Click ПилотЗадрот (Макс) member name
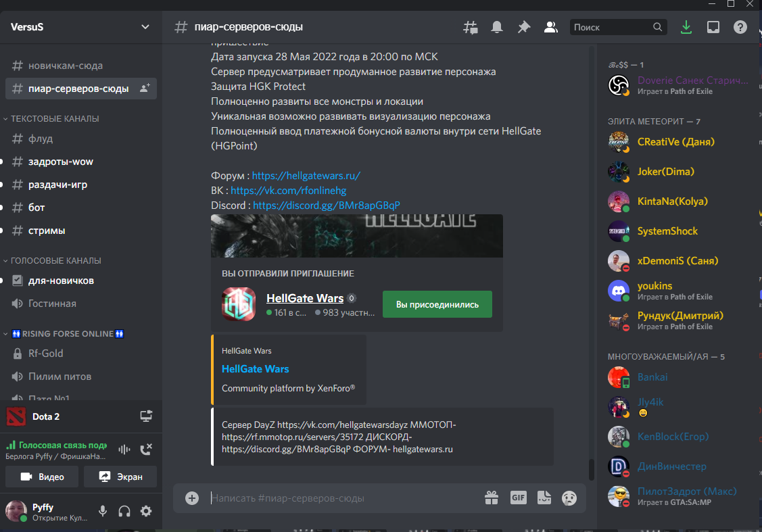Screen dimensions: 762x532 tap(687, 491)
